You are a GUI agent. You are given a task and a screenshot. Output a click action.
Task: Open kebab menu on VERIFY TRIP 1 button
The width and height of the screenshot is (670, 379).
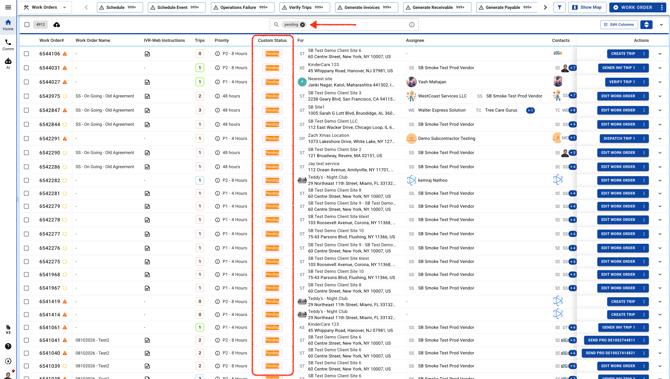tap(644, 82)
